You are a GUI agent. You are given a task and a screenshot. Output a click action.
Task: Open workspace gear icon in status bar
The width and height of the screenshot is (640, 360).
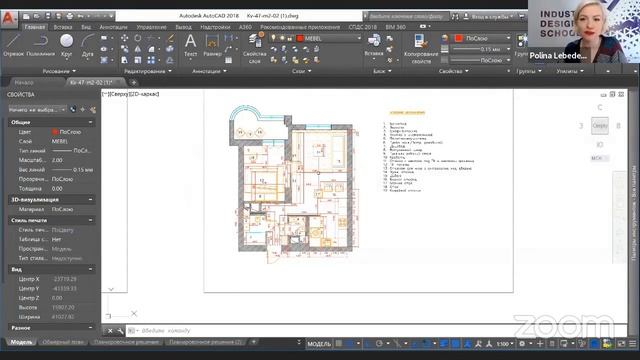(x=522, y=344)
